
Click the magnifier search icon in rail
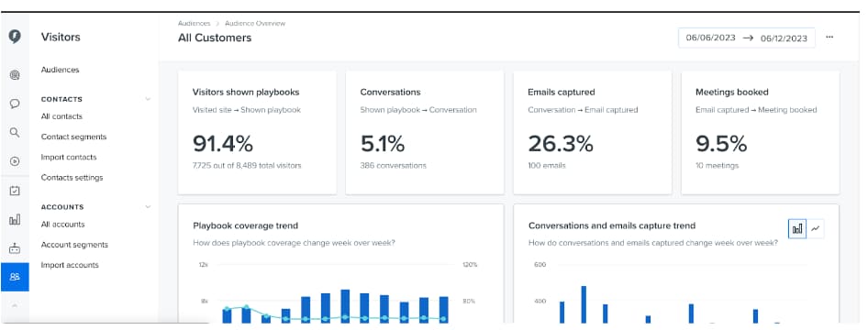(15, 132)
